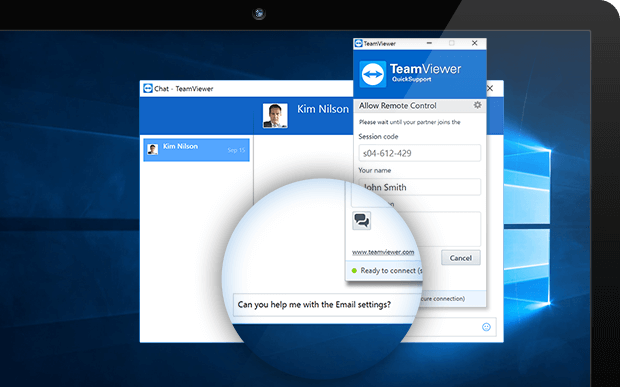Close the TeamViewer QuickSupport window

coord(474,43)
